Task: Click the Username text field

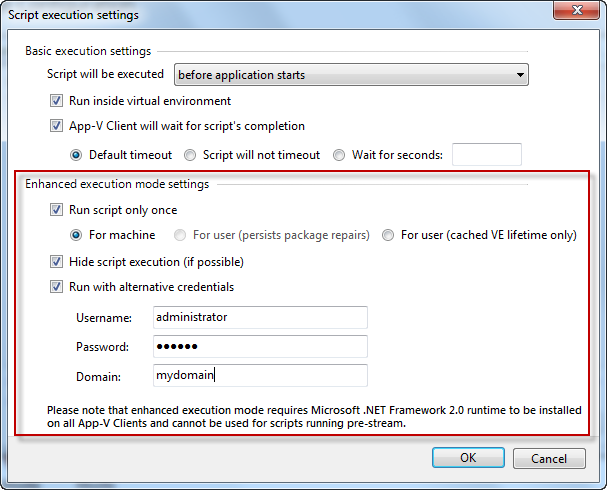Action: (x=260, y=317)
